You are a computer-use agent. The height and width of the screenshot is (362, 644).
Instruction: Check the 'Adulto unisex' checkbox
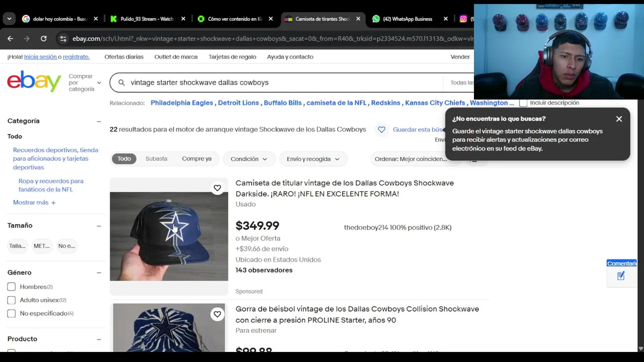(12, 300)
